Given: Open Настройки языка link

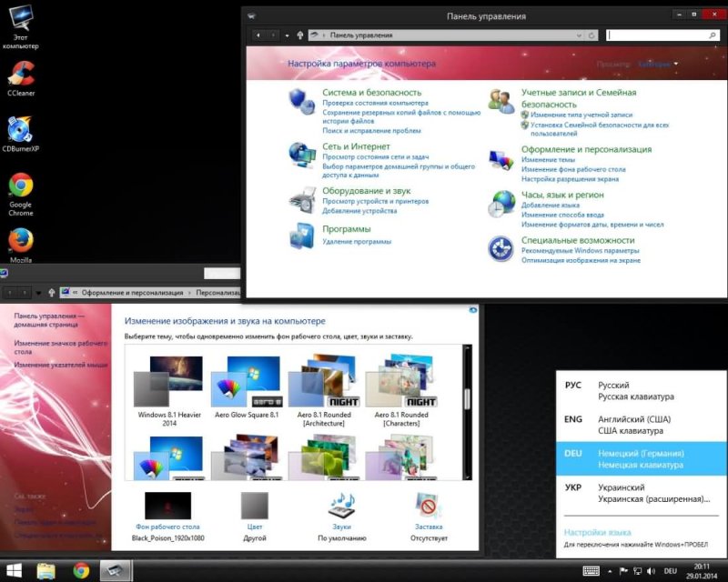Looking at the screenshot, I should (x=597, y=532).
